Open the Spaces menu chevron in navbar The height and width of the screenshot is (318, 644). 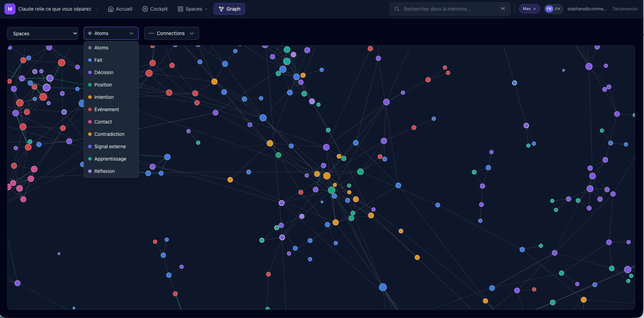pos(206,9)
